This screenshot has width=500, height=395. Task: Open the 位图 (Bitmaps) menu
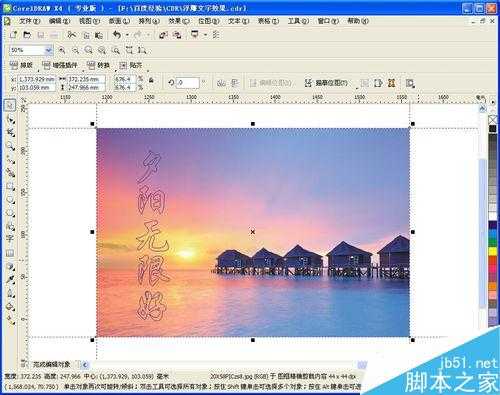209,21
